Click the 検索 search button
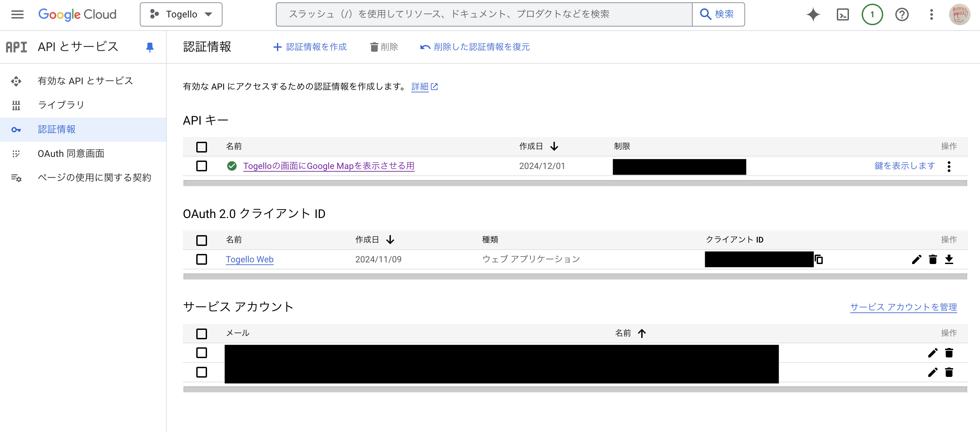 [x=718, y=14]
